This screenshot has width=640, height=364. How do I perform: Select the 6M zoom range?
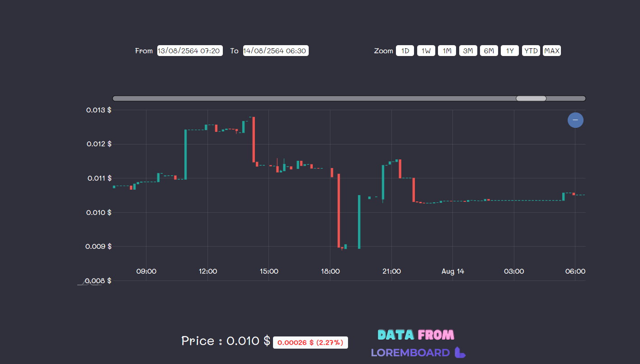click(x=489, y=51)
